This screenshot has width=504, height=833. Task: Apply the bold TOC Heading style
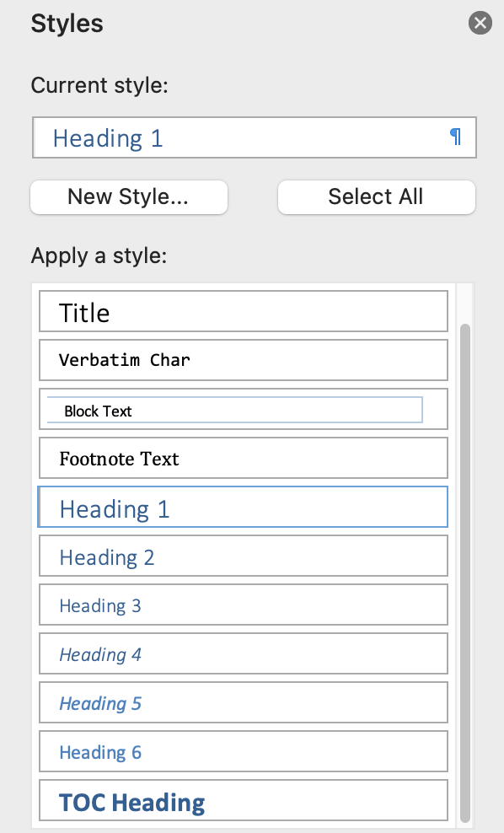[x=243, y=800]
